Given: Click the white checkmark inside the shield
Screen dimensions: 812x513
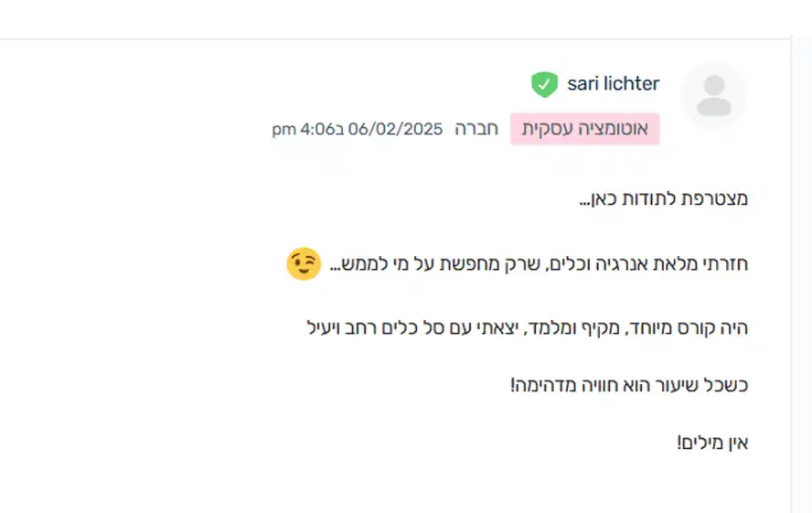Looking at the screenshot, I should [x=544, y=83].
